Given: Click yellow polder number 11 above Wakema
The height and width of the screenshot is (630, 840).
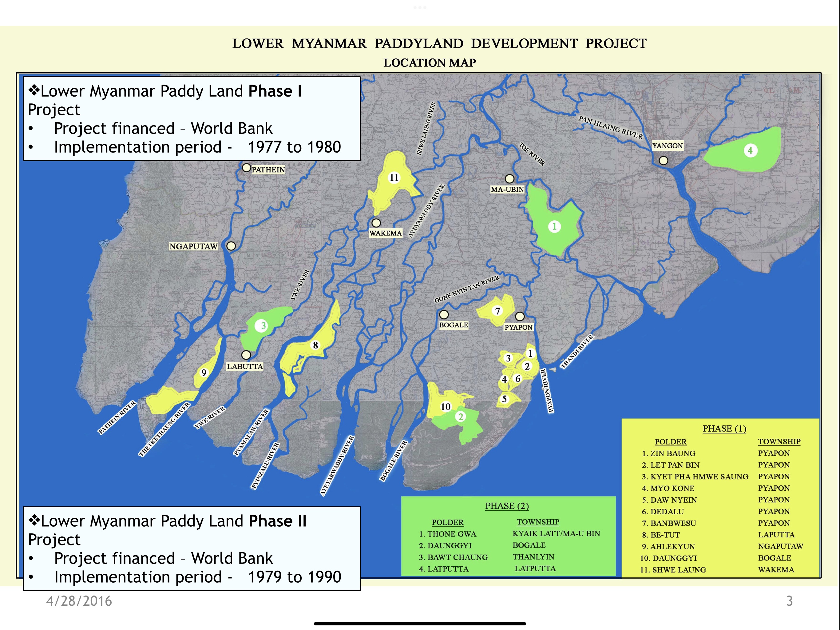Looking at the screenshot, I should coord(394,177).
